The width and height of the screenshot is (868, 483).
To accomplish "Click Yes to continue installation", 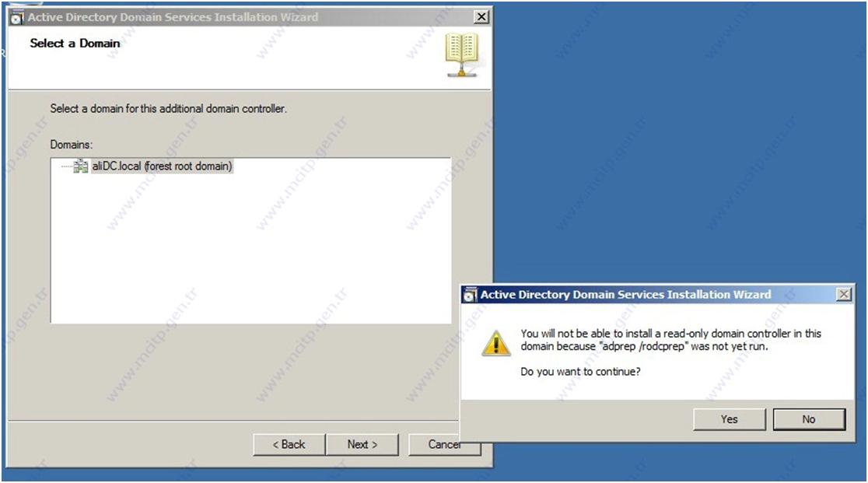I will click(x=729, y=419).
